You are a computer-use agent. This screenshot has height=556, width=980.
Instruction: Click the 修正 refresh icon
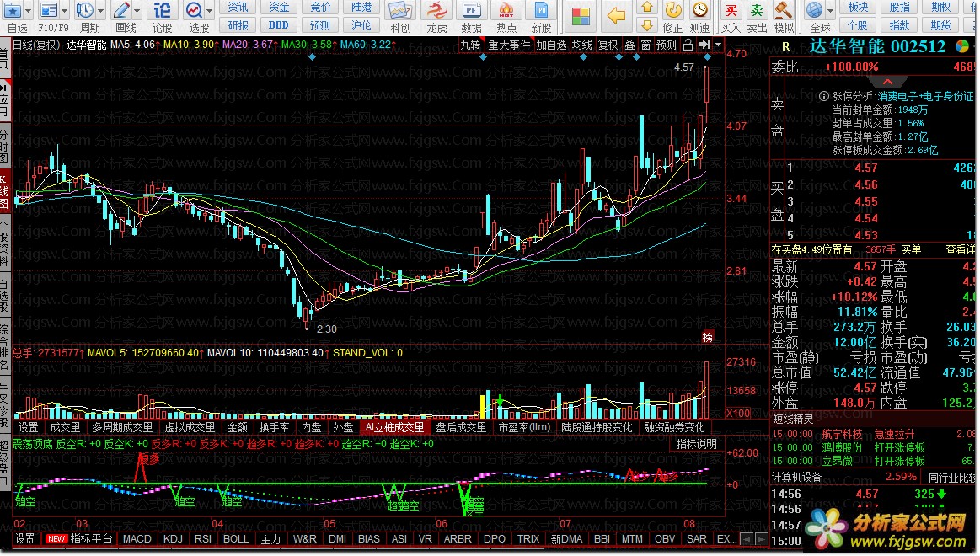[673, 11]
